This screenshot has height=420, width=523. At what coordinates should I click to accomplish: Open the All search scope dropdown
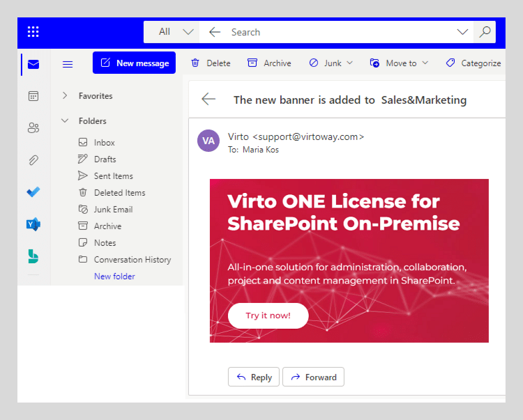coord(172,32)
